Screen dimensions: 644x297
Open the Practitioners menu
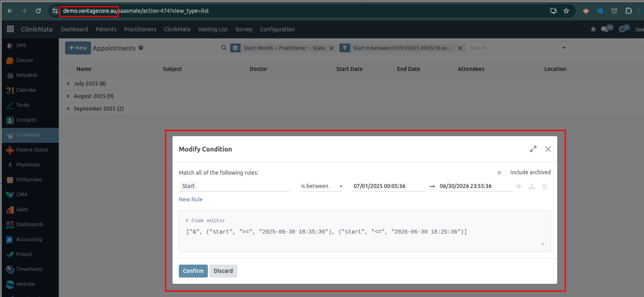pyautogui.click(x=140, y=29)
